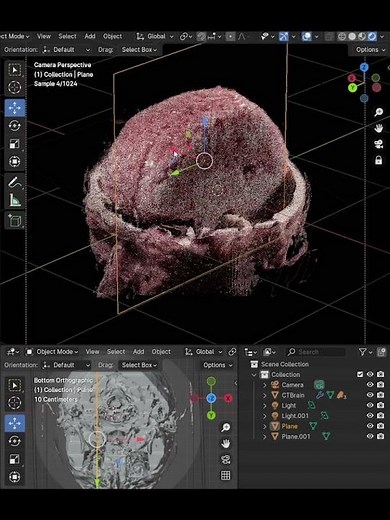Image resolution: width=390 pixels, height=520 pixels.
Task: Uncheck the Collection exclude checkbox
Action: pos(360,374)
